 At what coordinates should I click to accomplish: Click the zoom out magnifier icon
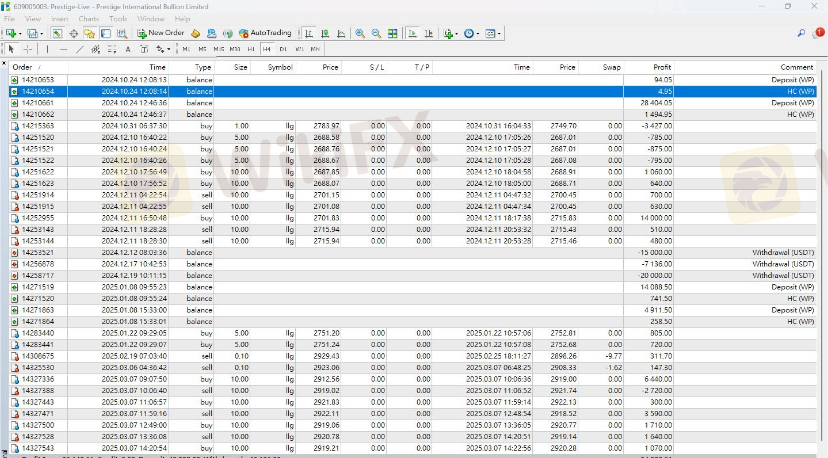376,33
